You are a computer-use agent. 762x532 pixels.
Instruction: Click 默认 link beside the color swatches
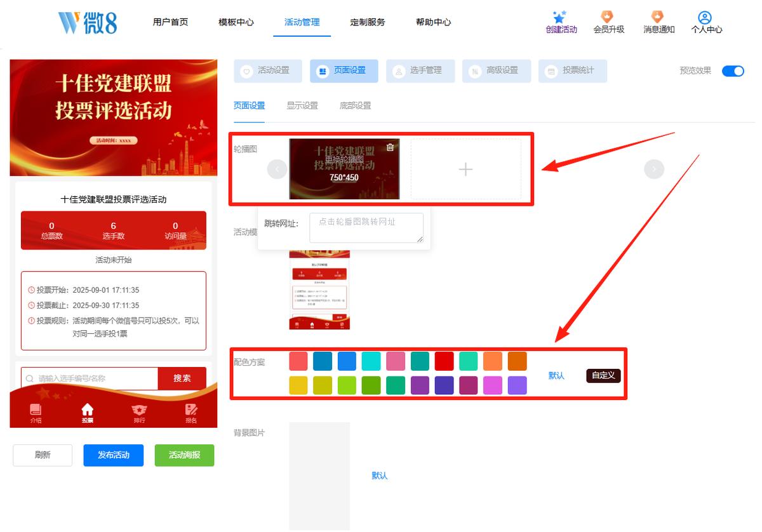[x=556, y=376]
